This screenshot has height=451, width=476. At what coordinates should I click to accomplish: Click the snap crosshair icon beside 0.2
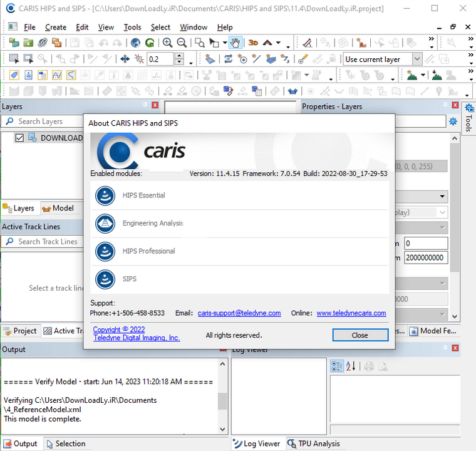coord(139,59)
